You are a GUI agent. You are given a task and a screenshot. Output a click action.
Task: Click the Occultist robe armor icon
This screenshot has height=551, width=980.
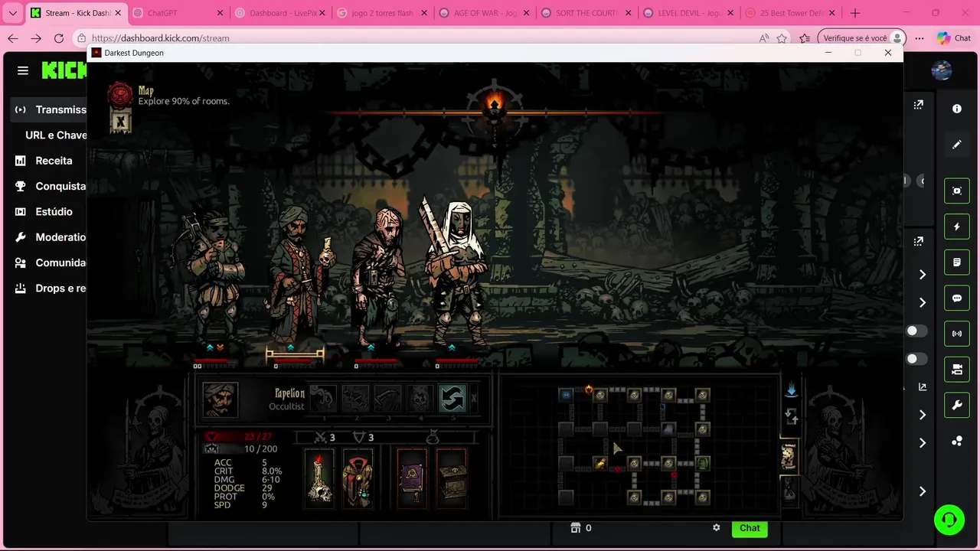click(357, 478)
